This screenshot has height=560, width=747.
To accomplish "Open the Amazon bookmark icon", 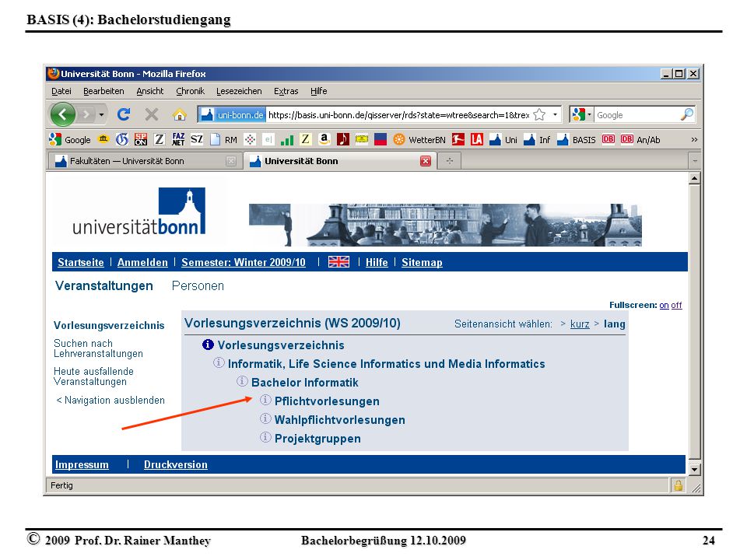I will tap(324, 139).
